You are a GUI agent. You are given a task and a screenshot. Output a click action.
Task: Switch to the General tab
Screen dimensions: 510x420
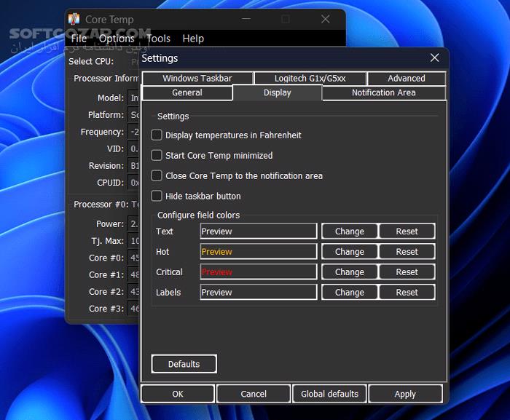click(x=187, y=92)
